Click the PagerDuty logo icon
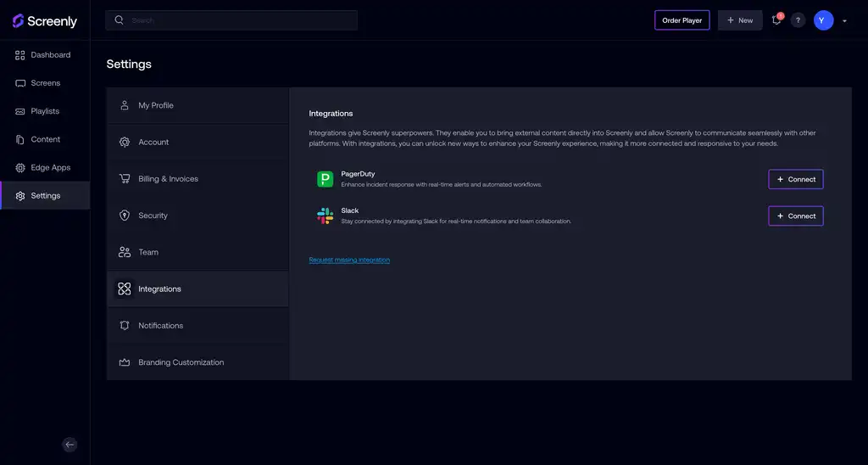Screen dimensions: 868x465 point(325,179)
